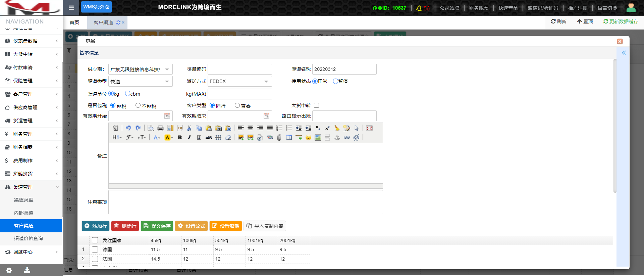The width and height of the screenshot is (644, 276).
Task: Open the text highlight color picker
Action: coord(168,137)
